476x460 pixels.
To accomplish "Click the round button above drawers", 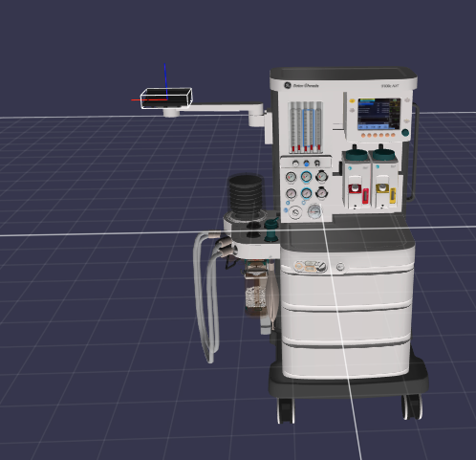I will coord(340,267).
